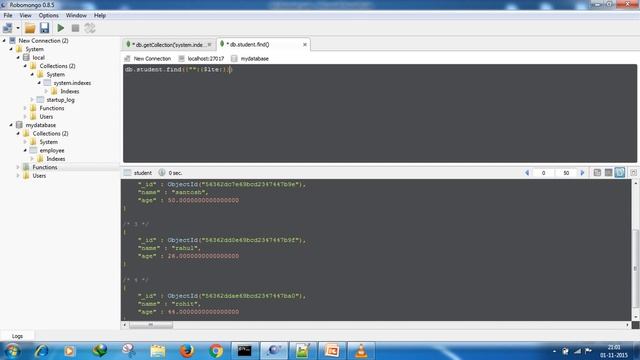Click the results vertical scrollbar
This screenshot has width=640, height=360.
pyautogui.click(x=635, y=250)
